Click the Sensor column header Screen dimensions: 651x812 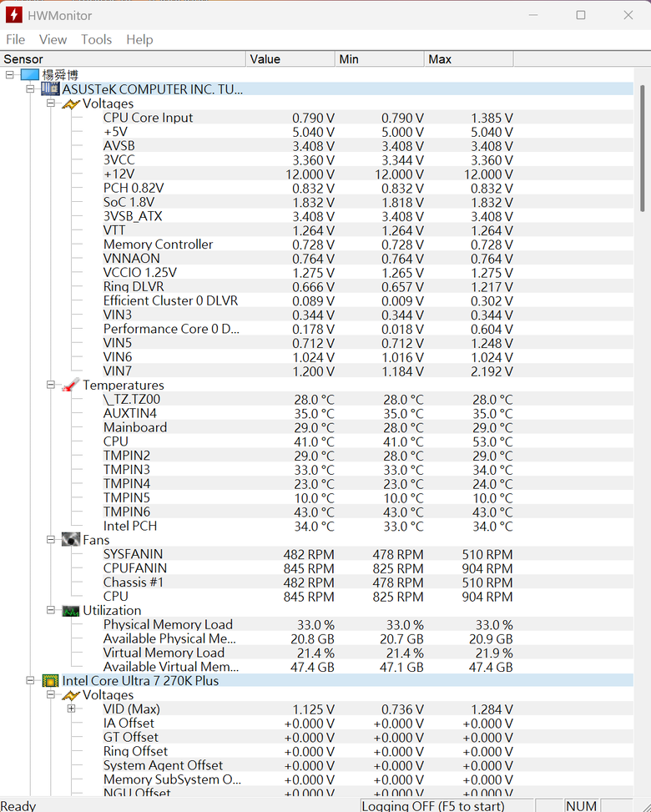(123, 59)
